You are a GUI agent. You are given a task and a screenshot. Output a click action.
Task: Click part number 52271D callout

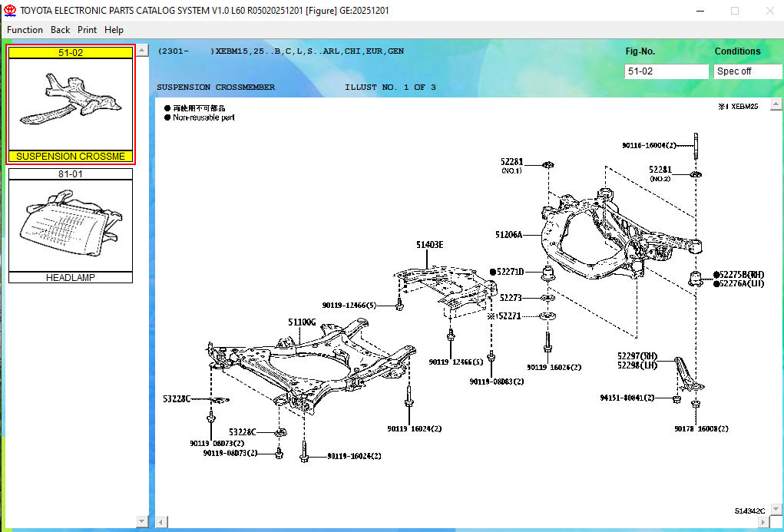click(x=510, y=272)
